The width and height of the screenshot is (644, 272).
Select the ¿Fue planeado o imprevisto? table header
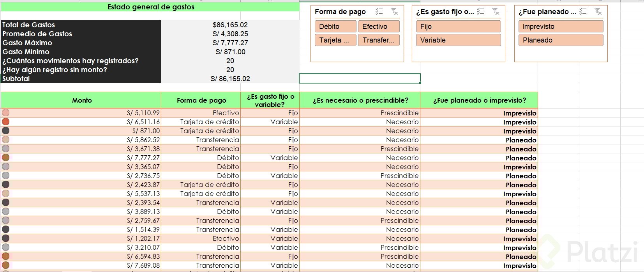click(479, 100)
